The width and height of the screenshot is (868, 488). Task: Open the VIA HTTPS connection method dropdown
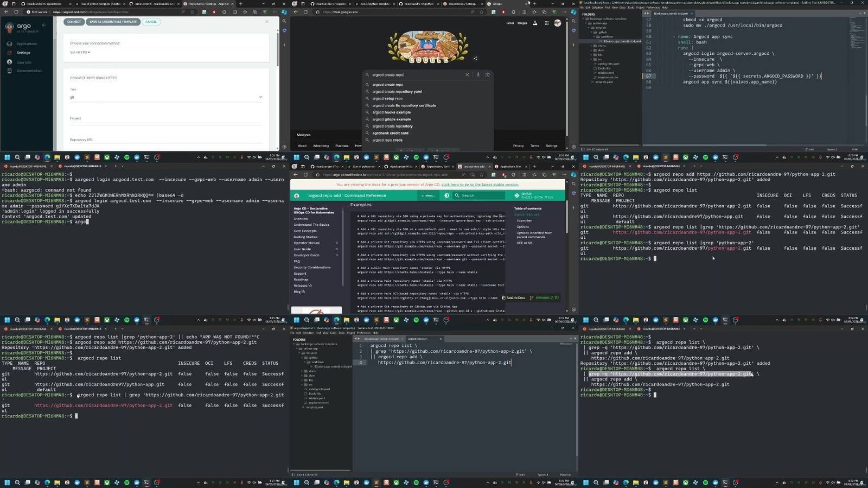tap(80, 52)
